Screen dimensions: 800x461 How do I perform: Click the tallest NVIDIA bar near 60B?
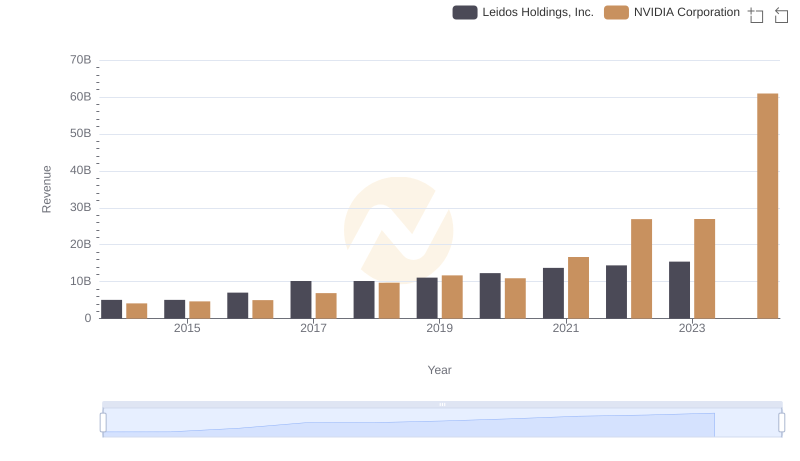tap(767, 206)
